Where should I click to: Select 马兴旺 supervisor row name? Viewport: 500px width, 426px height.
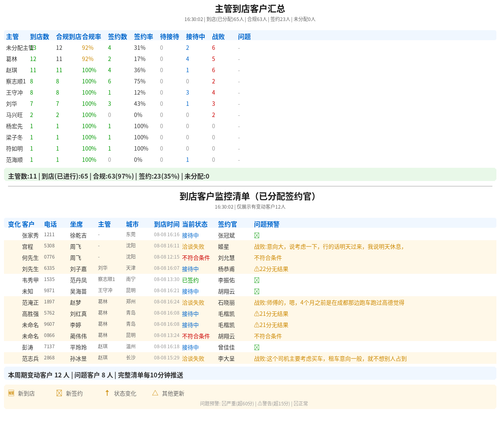coord(14,115)
